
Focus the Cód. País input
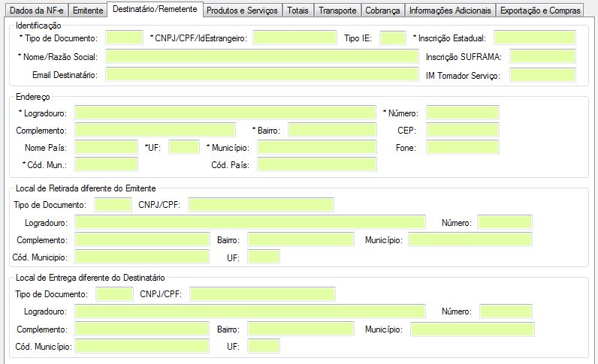316,164
